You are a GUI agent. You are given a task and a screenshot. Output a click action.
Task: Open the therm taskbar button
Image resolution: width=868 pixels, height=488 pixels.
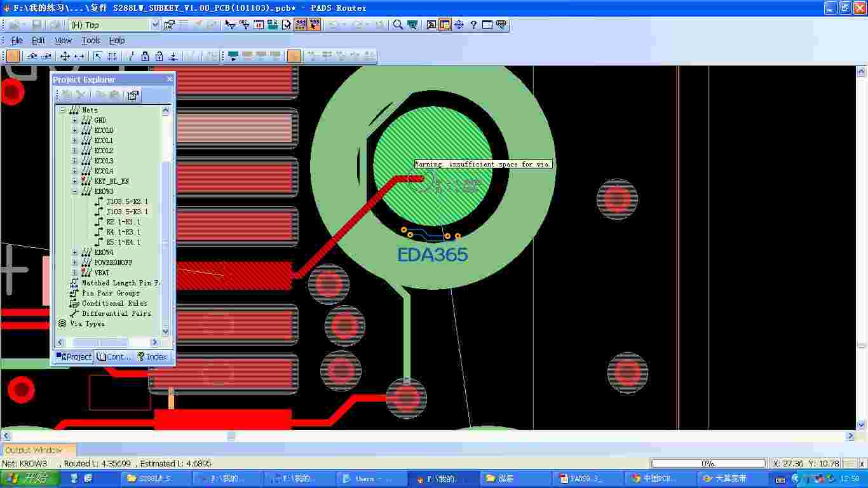[370, 478]
